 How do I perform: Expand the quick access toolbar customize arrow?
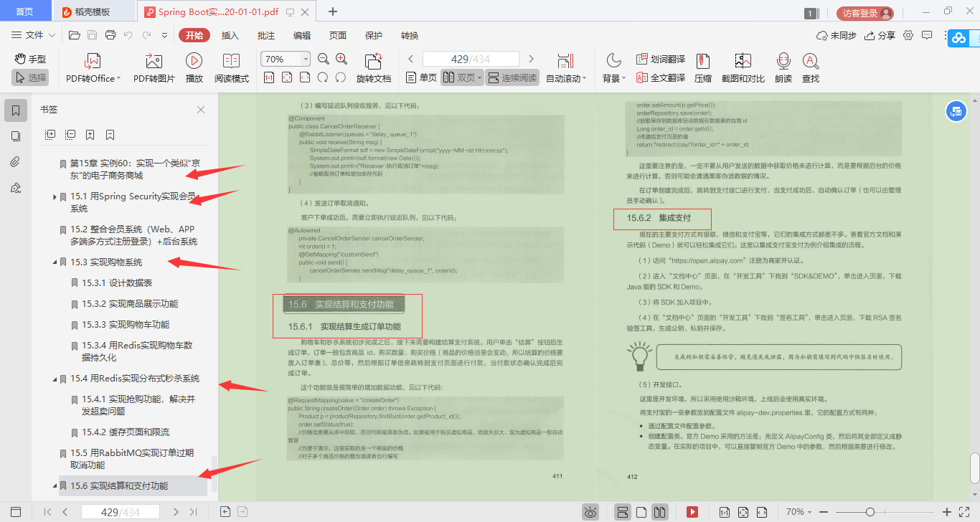tap(164, 35)
